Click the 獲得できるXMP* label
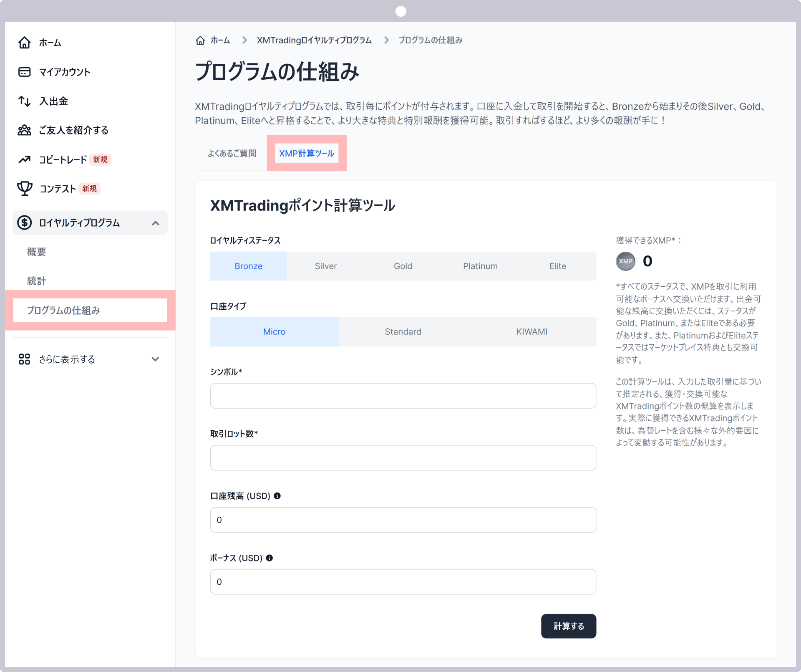 point(649,240)
